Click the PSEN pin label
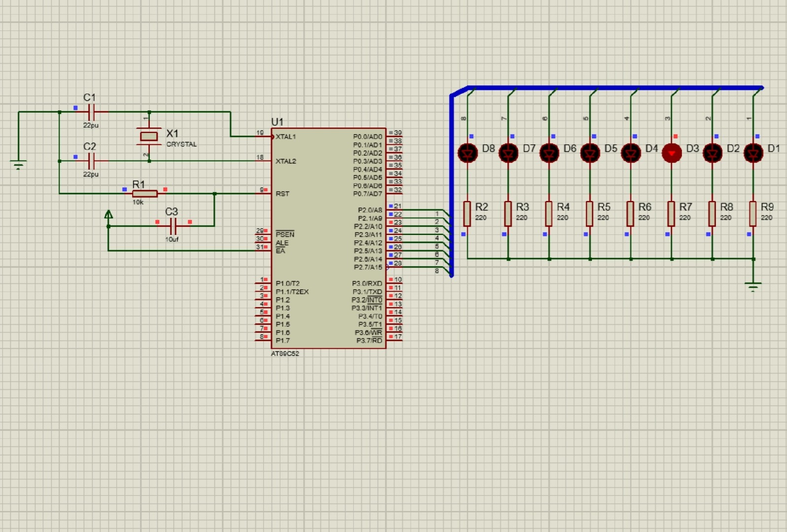 tap(285, 234)
